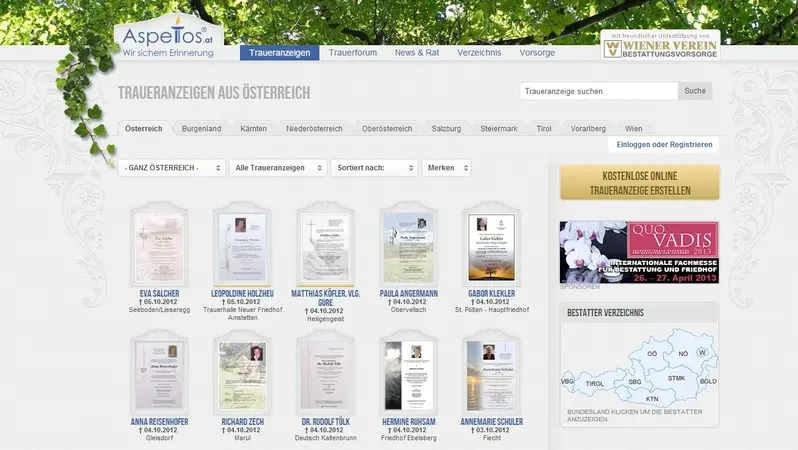Open the Merken dropdown

pyautogui.click(x=446, y=167)
